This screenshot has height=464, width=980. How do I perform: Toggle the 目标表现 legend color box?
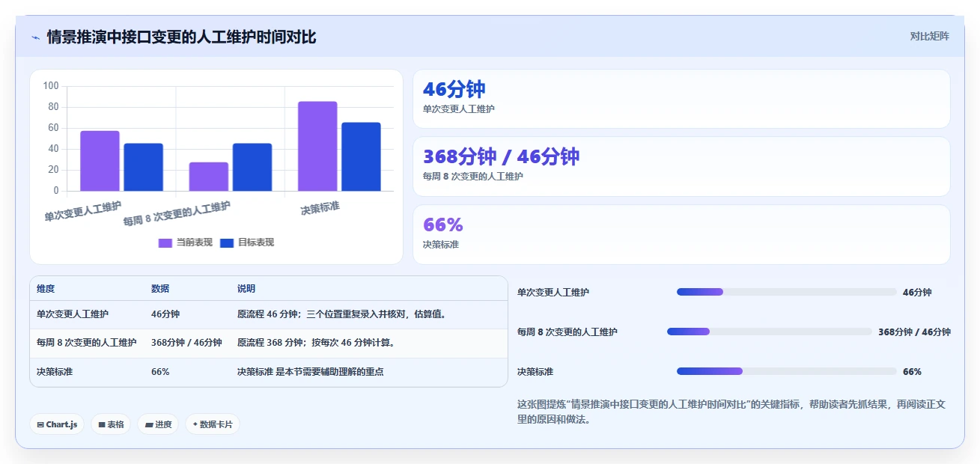pyautogui.click(x=227, y=242)
